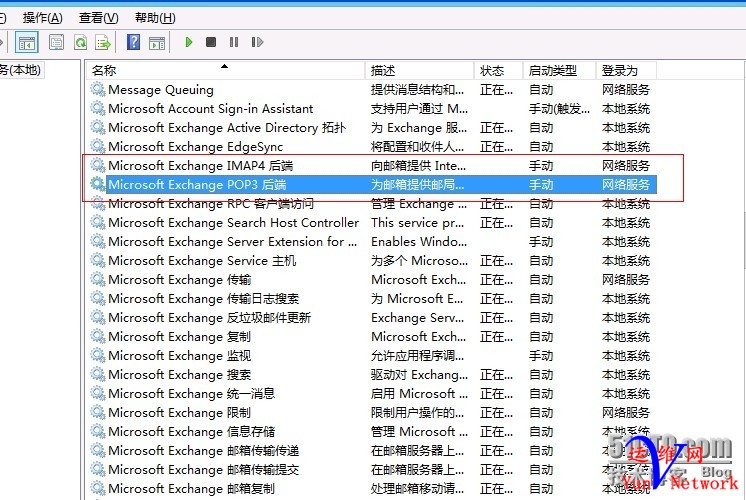Open the 操作(A) menu
Viewport: 746px width, 500px height.
tap(42, 18)
